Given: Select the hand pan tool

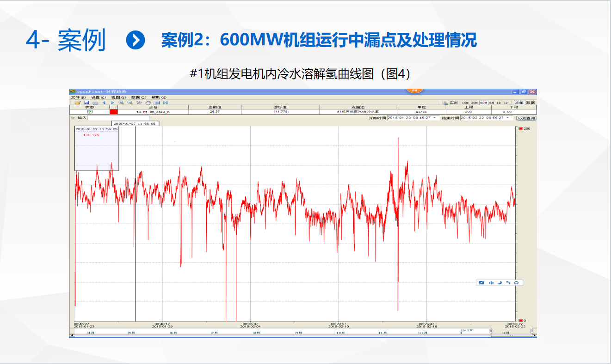Looking at the screenshot, I should tap(148, 103).
